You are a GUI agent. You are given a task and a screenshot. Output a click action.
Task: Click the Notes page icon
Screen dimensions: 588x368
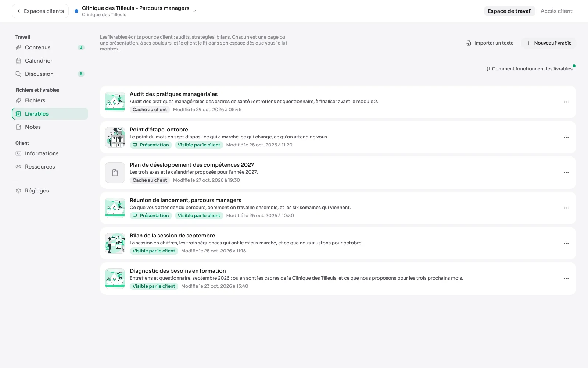pos(18,127)
